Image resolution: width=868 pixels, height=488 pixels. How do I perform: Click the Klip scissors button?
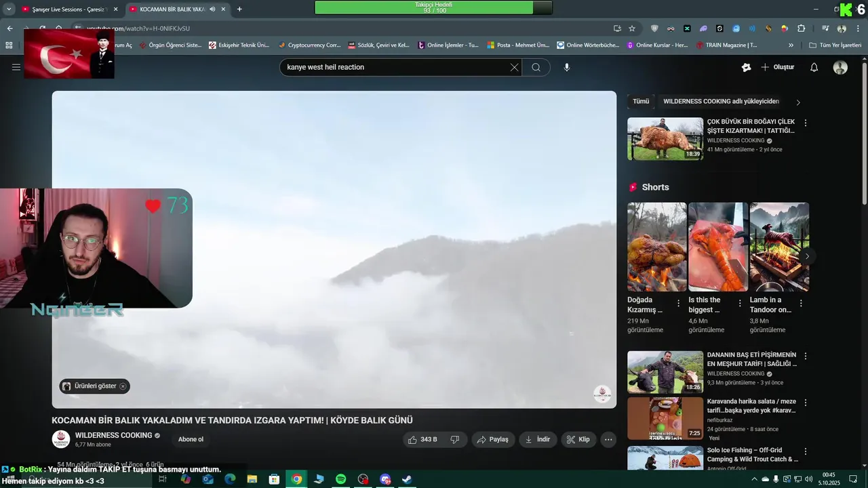579,439
